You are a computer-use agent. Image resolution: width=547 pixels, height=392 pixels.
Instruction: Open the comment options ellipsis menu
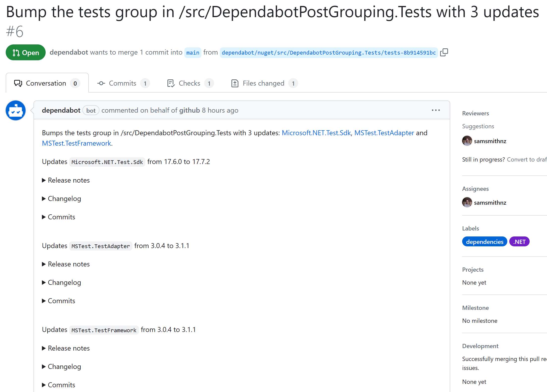(x=436, y=110)
